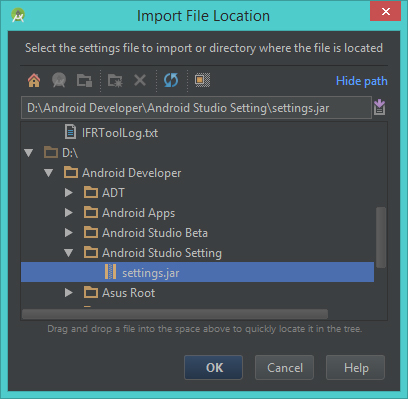
Task: Click the Cancel button
Action: point(284,367)
